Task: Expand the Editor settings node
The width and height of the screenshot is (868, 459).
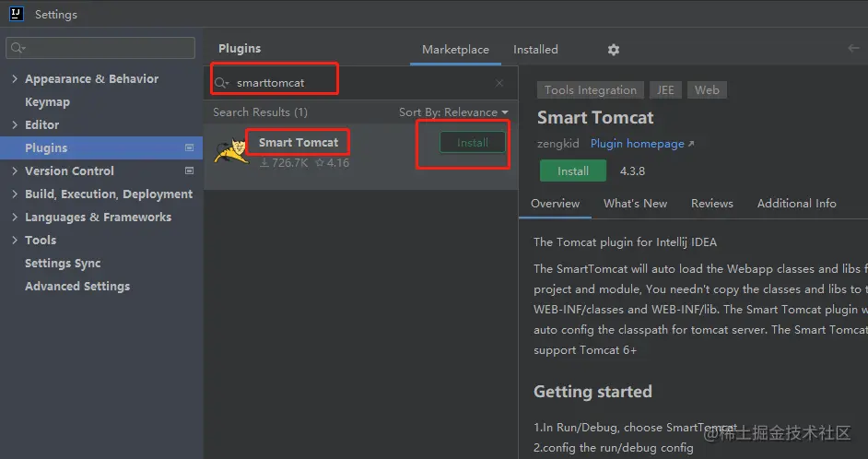Action: [15, 125]
